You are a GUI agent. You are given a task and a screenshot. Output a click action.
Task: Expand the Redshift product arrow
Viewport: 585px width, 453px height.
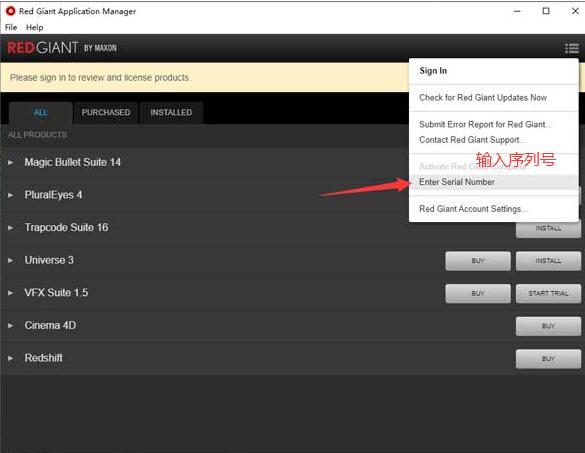tap(10, 358)
